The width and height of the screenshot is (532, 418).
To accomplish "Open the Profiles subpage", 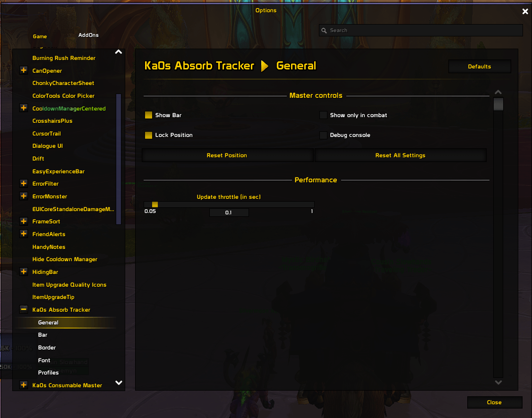I will point(48,373).
